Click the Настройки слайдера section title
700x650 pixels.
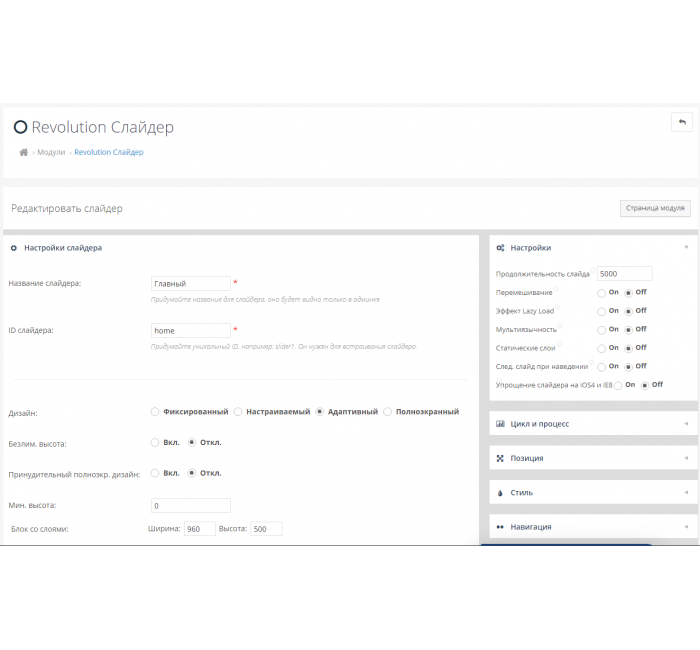click(x=63, y=248)
